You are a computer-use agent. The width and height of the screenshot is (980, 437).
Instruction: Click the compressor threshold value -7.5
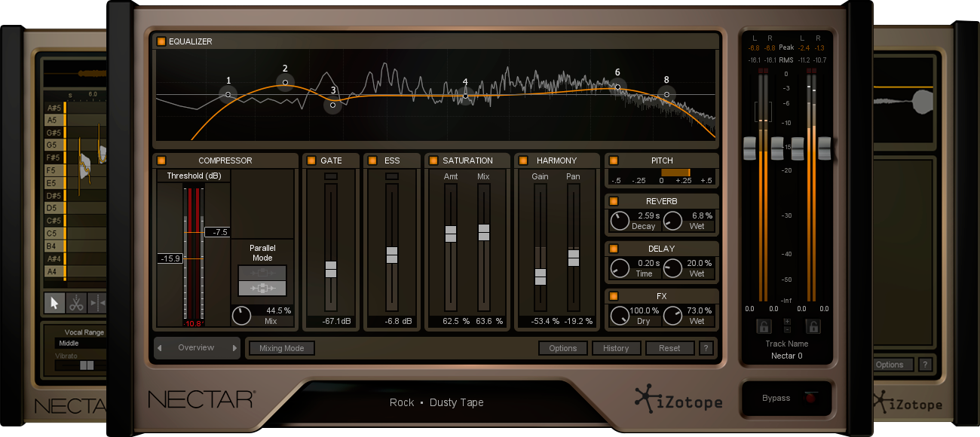coord(218,232)
